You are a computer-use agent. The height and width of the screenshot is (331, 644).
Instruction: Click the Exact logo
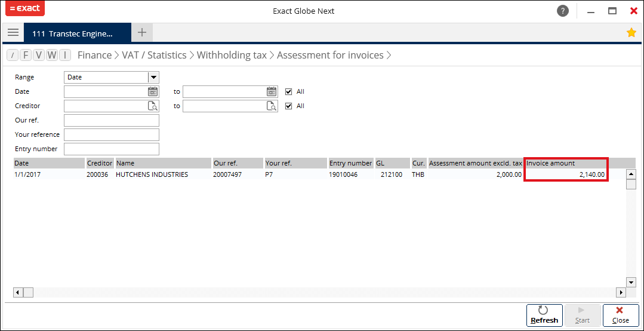24,8
